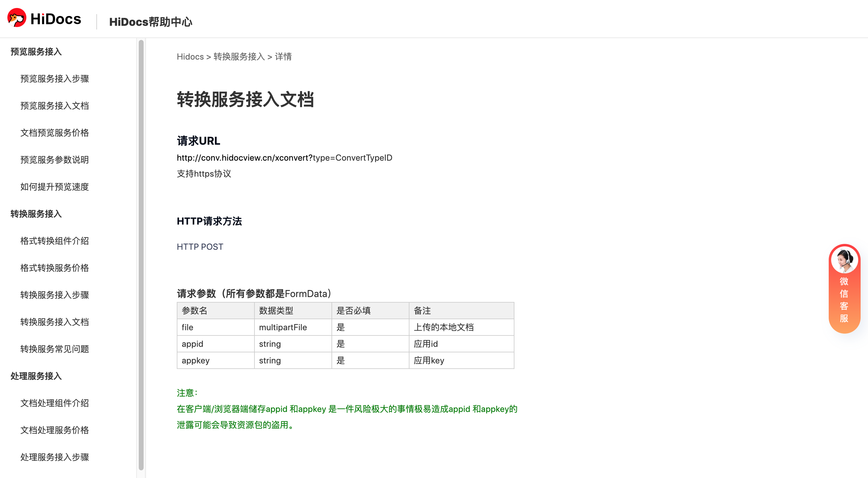Open 处理服务接入步骤 in the sidebar

coord(55,457)
